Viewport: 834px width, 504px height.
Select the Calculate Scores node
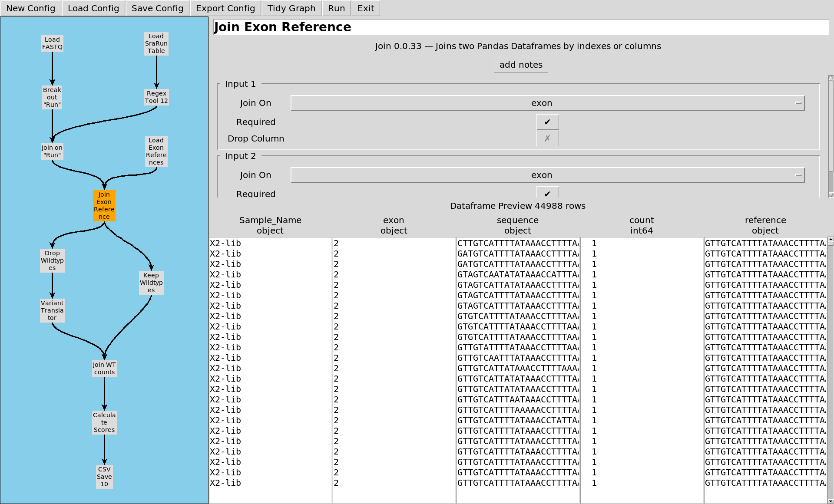click(104, 422)
